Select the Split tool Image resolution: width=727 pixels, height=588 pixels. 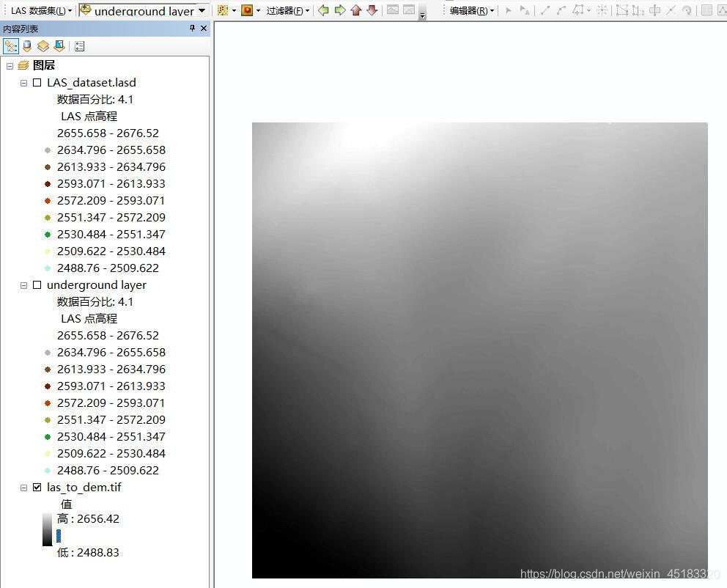(671, 10)
